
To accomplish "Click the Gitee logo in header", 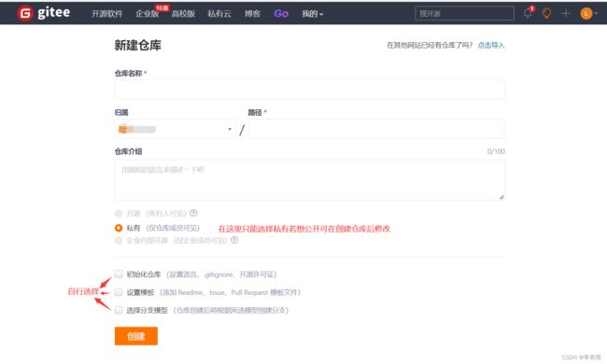I will (44, 13).
